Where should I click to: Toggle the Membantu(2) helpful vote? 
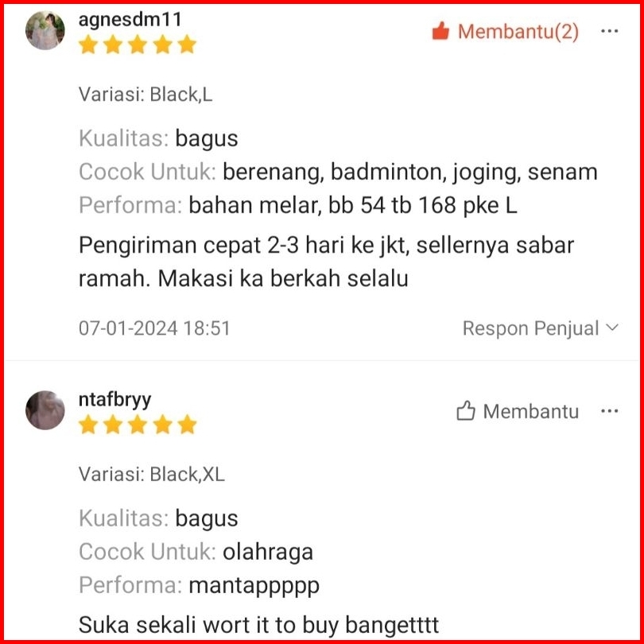pos(505,31)
